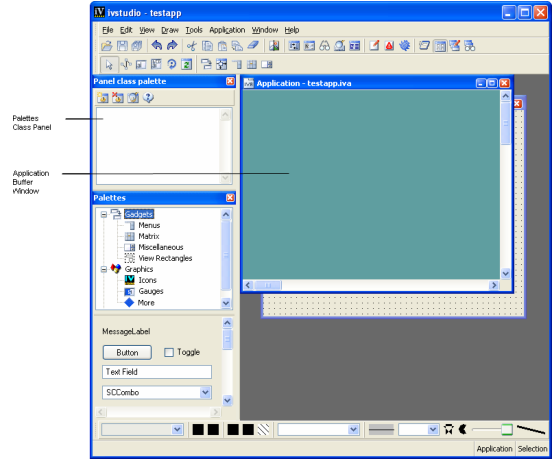
Task: Collapse the Gadgets tree node
Action: [x=104, y=215]
